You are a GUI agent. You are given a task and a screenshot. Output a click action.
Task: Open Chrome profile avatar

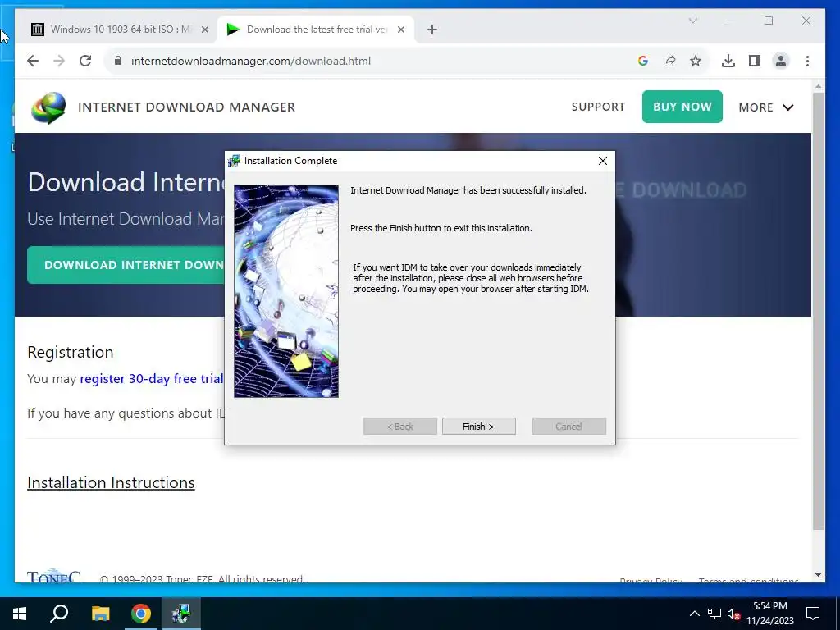(781, 61)
